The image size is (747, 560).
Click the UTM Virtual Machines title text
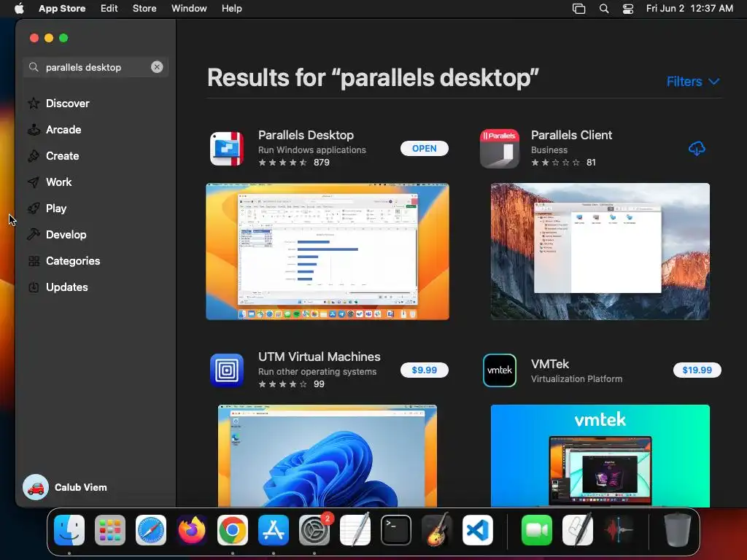(320, 357)
